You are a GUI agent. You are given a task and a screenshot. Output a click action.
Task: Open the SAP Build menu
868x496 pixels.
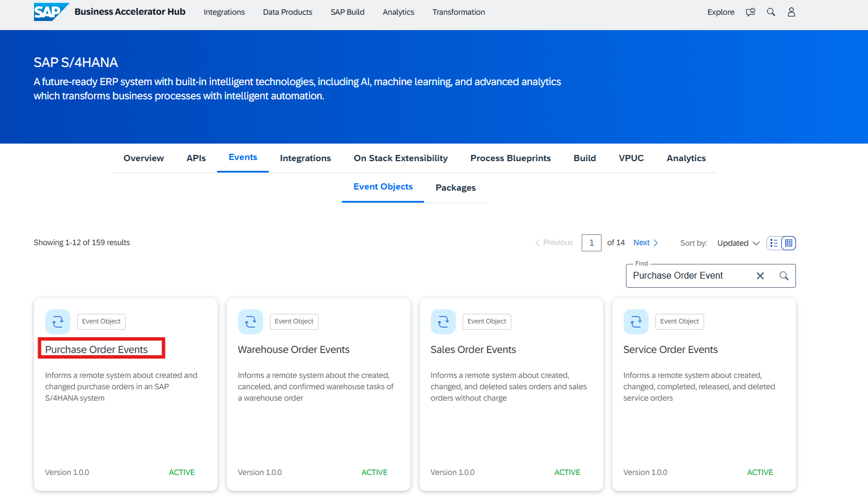click(348, 12)
